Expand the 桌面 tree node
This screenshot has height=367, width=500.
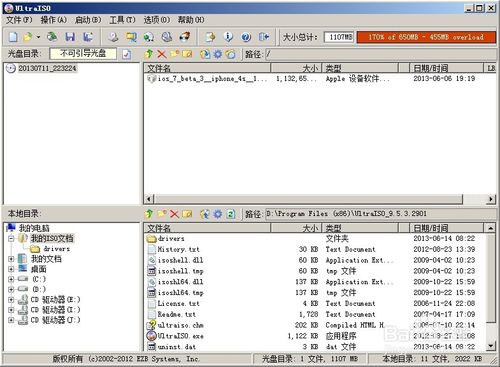pyautogui.click(x=11, y=269)
